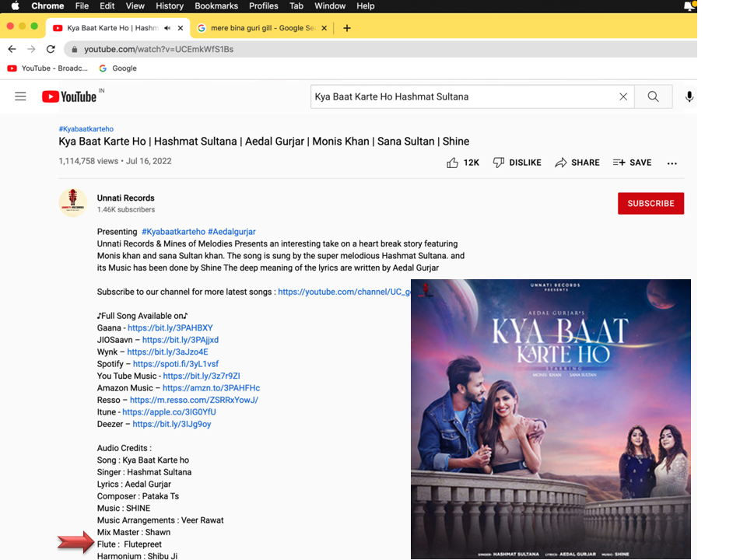The width and height of the screenshot is (747, 560).
Task: Click the YouTube logo to go home
Action: (70, 96)
